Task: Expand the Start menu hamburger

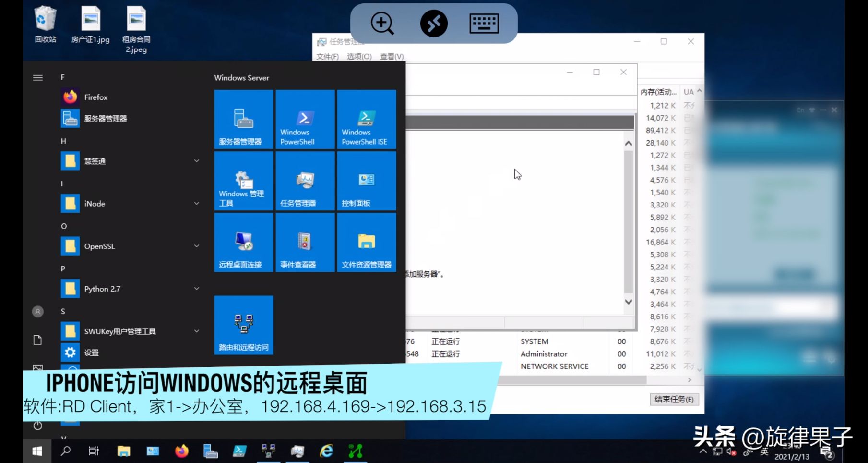Action: point(37,77)
